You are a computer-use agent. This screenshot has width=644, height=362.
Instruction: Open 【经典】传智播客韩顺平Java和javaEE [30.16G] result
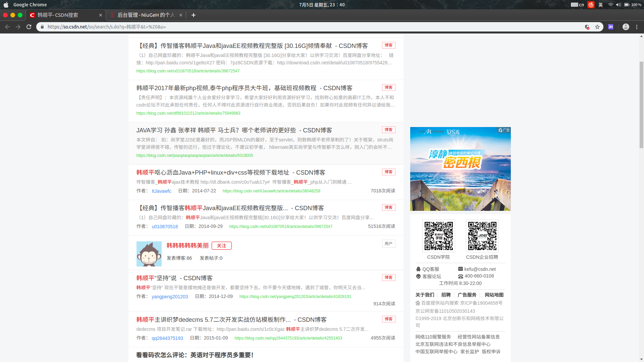point(252,46)
